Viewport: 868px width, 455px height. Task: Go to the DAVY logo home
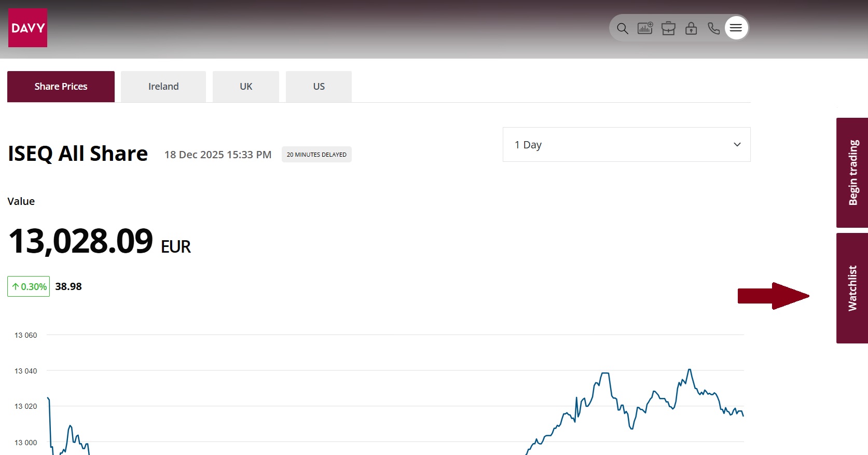click(27, 28)
